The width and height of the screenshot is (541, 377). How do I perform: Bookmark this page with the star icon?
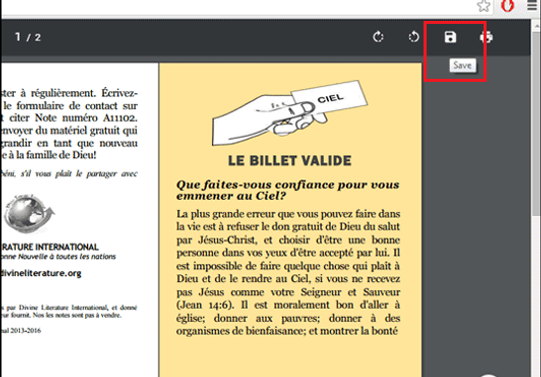[x=484, y=6]
